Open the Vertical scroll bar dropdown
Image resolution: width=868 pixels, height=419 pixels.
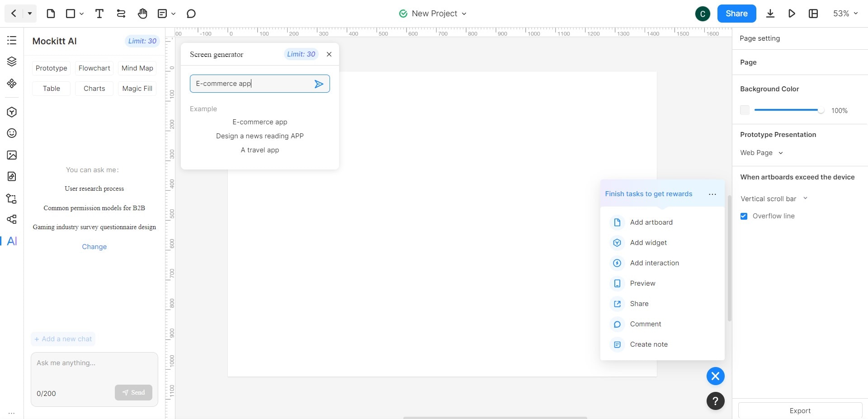774,198
